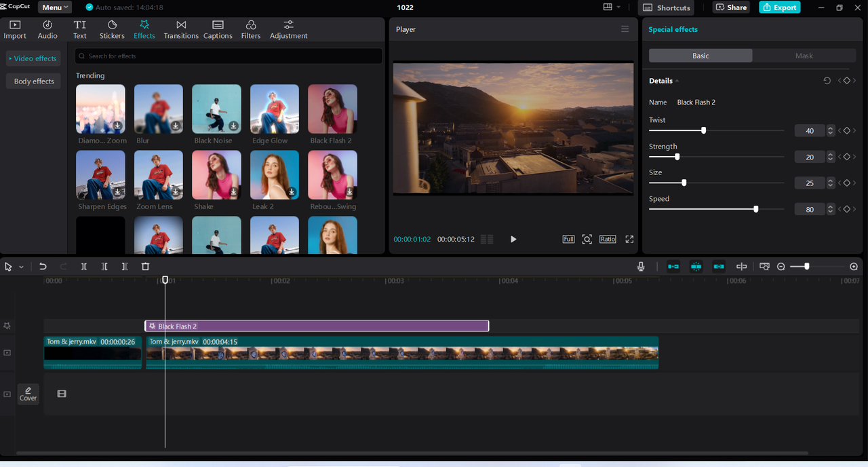Click the Speed slider handle
Screen dimensions: 868x467
756,209
